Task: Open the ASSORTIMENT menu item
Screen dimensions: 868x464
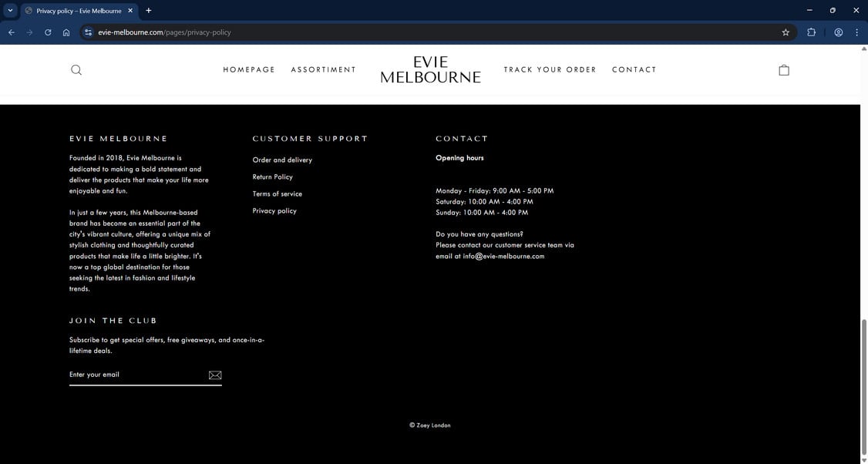Action: pyautogui.click(x=323, y=70)
